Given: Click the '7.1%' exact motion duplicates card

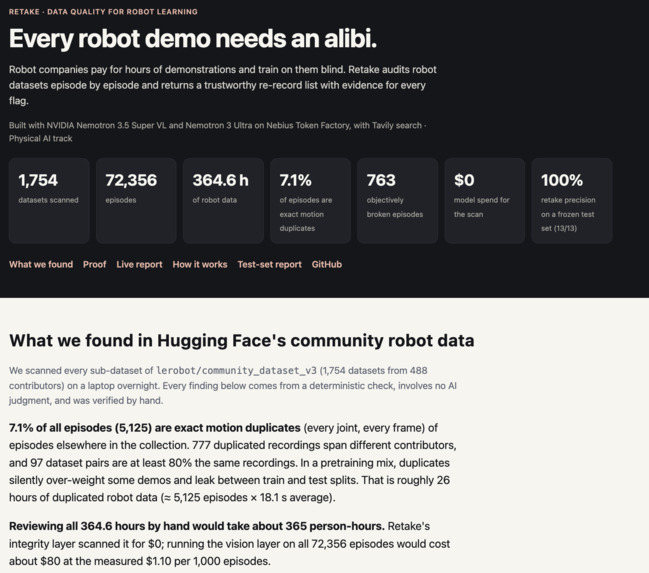Looking at the screenshot, I should [x=310, y=201].
